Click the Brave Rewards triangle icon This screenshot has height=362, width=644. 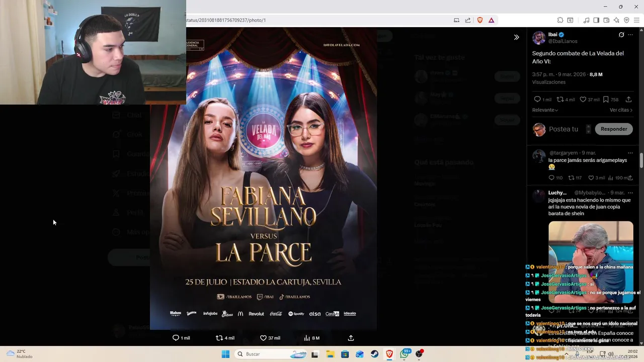click(491, 20)
